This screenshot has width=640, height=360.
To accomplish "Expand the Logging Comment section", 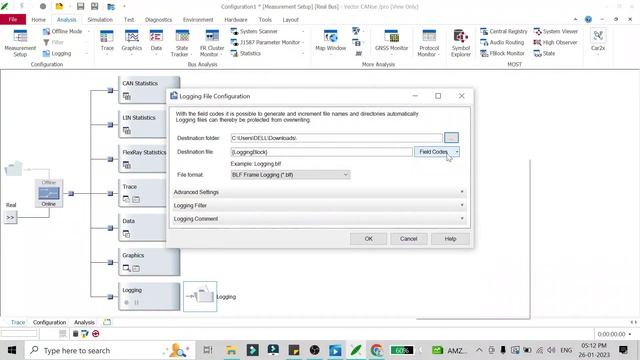I will pos(319,219).
